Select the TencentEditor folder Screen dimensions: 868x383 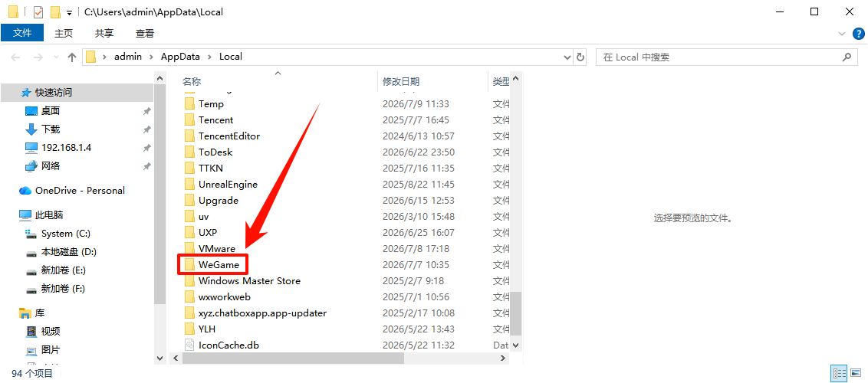click(229, 136)
